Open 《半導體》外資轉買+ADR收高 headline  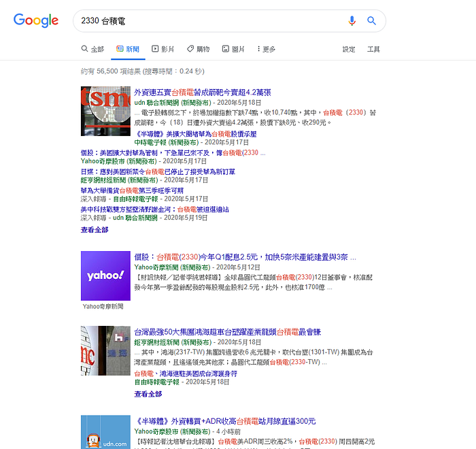point(225,421)
